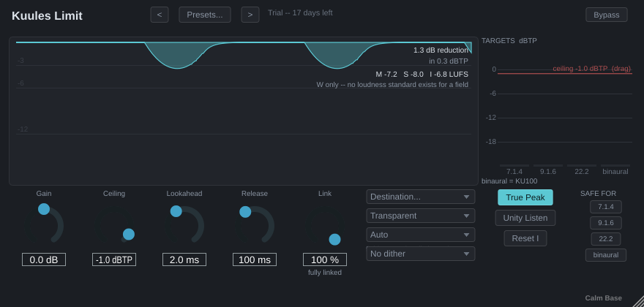Screen dimensions: 644x307
Task: Click the window resize grip corner
Action: 638,301
